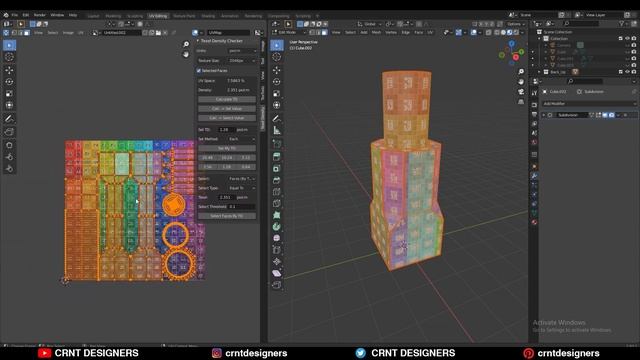Click the pan hand icon in UV editor
Screen dimensions: 640x360
[186, 54]
